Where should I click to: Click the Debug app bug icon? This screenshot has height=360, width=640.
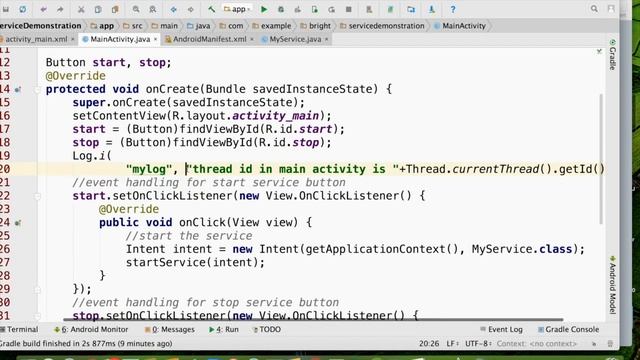point(281,9)
